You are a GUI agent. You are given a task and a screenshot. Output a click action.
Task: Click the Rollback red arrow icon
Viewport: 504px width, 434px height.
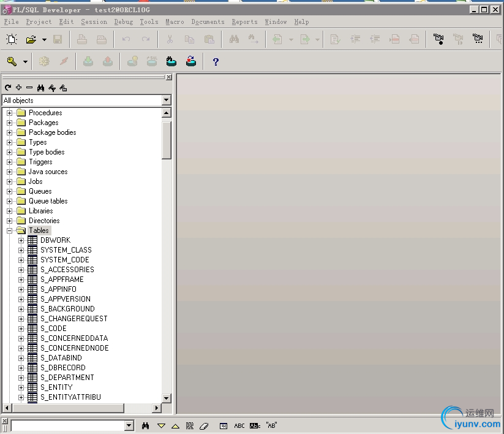coord(108,61)
